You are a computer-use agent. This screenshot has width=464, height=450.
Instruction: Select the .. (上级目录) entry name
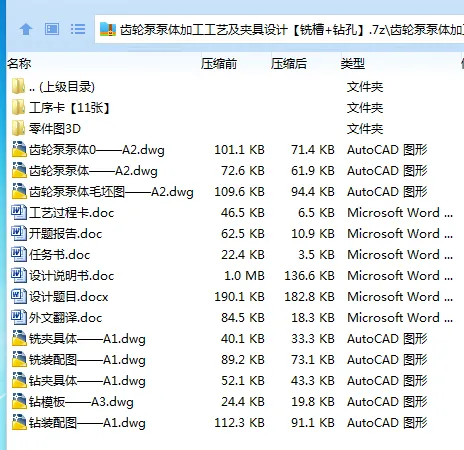pyautogui.click(x=62, y=87)
